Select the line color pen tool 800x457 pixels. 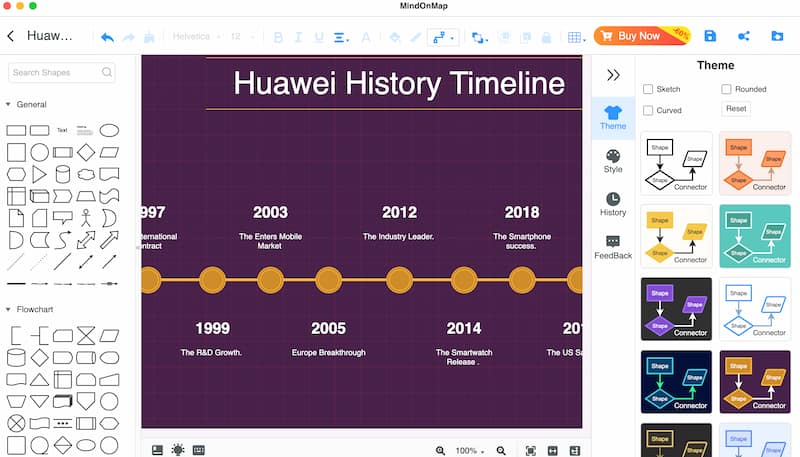click(x=416, y=37)
